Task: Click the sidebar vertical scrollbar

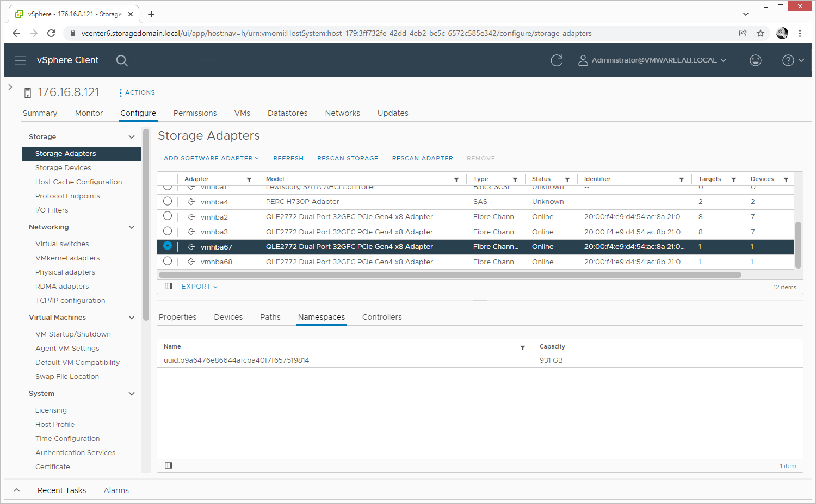Action: point(146,224)
